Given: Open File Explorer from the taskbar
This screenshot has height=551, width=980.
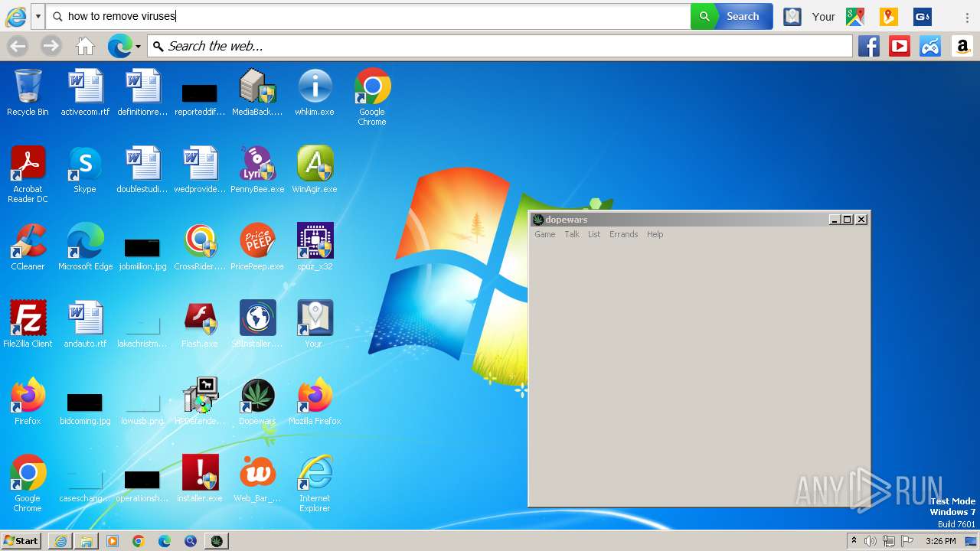Looking at the screenshot, I should click(87, 541).
